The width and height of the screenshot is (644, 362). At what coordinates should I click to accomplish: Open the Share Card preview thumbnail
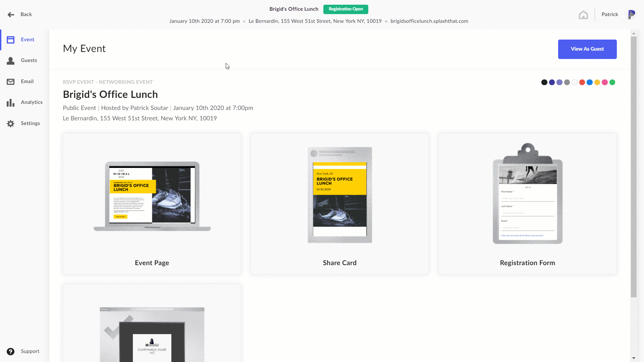[x=340, y=195]
